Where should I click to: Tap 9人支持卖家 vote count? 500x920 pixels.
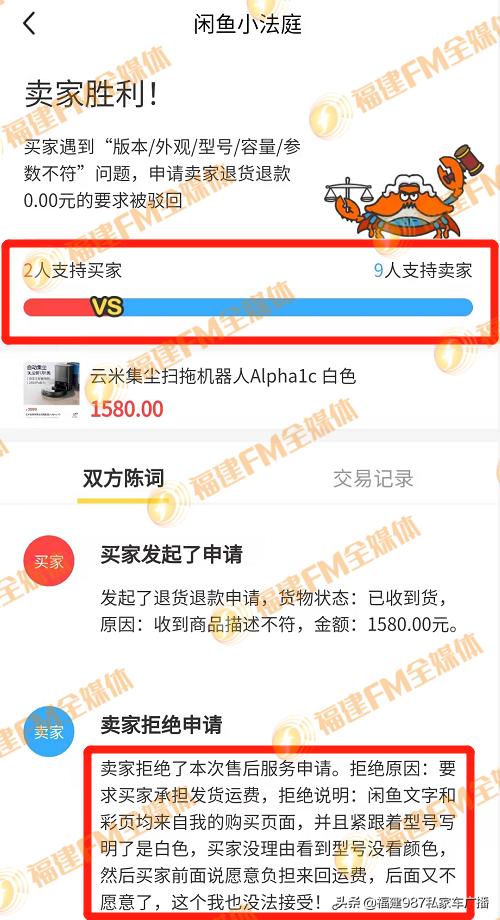[x=423, y=270]
